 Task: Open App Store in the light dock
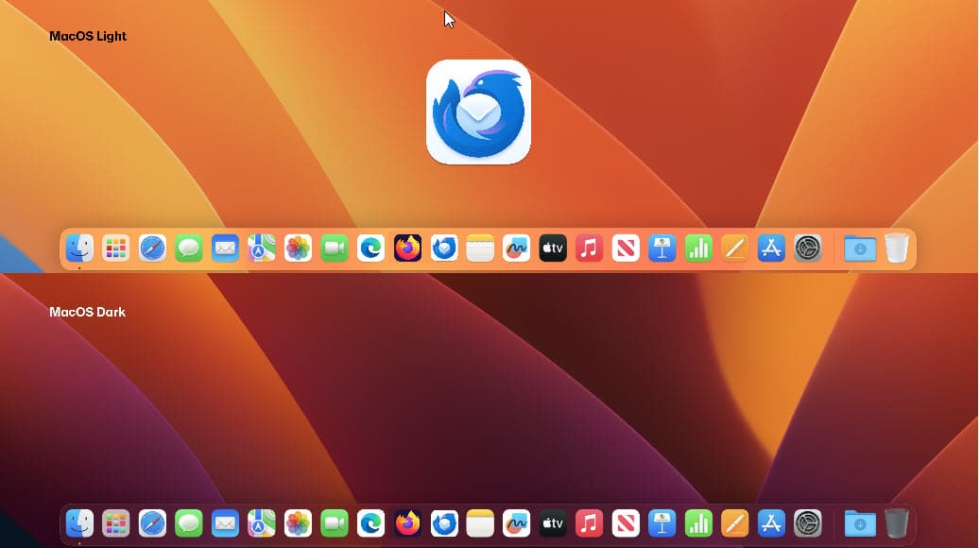pos(771,248)
